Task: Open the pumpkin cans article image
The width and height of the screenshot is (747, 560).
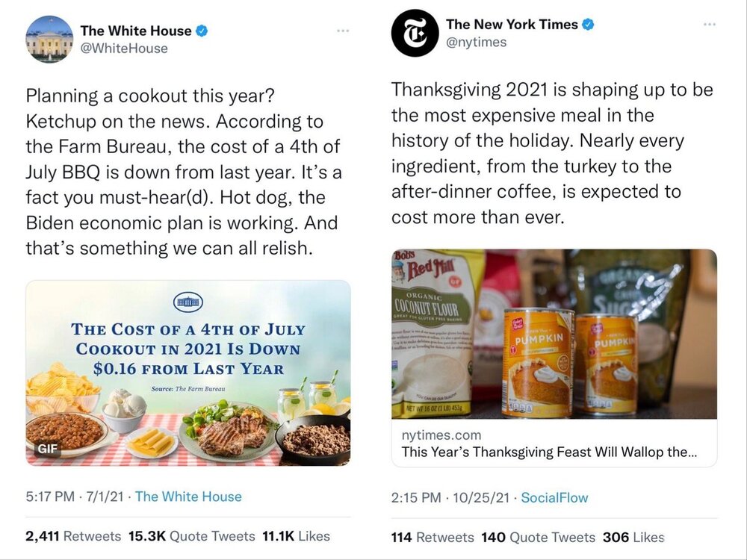Action: pos(554,334)
